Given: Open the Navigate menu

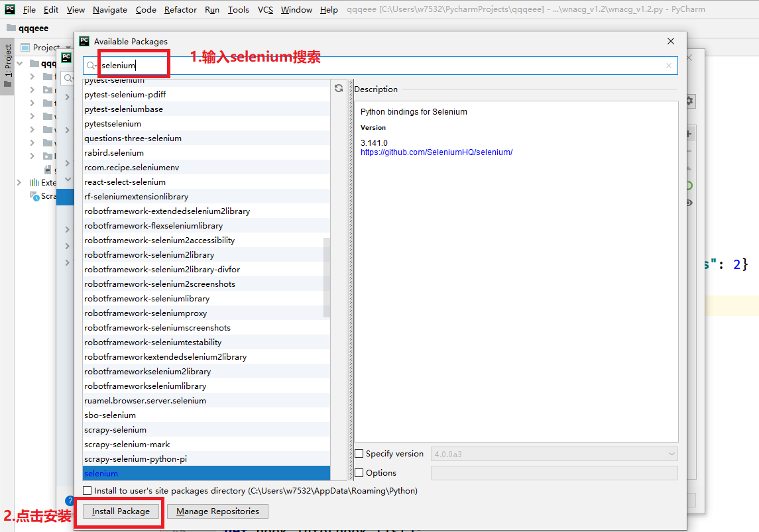Looking at the screenshot, I should point(110,10).
